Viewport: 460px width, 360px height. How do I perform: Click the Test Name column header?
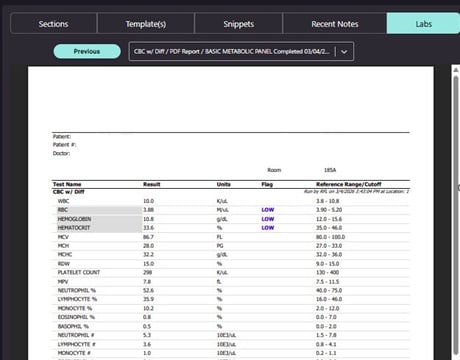(x=67, y=184)
